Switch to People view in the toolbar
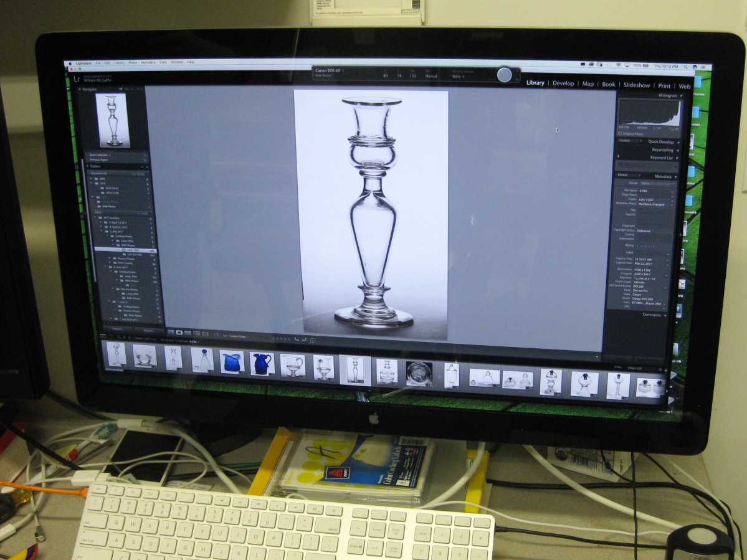This screenshot has height=560, width=747. coord(206,334)
